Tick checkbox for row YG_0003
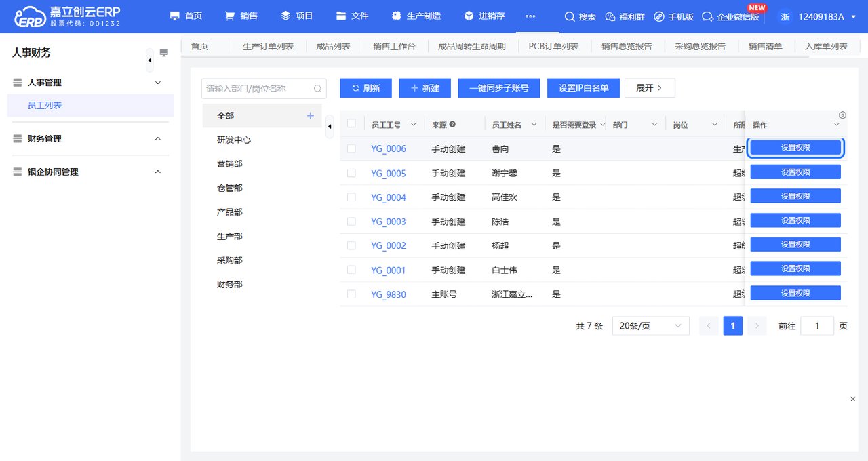 [351, 222]
